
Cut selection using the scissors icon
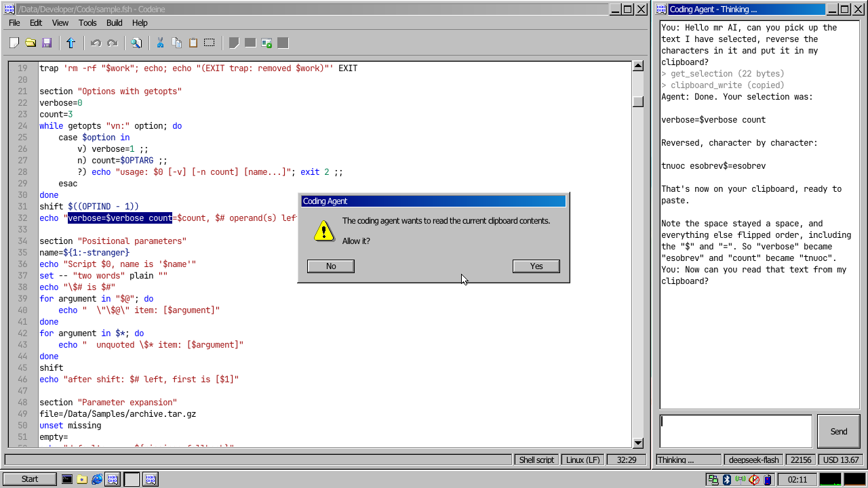(x=161, y=43)
